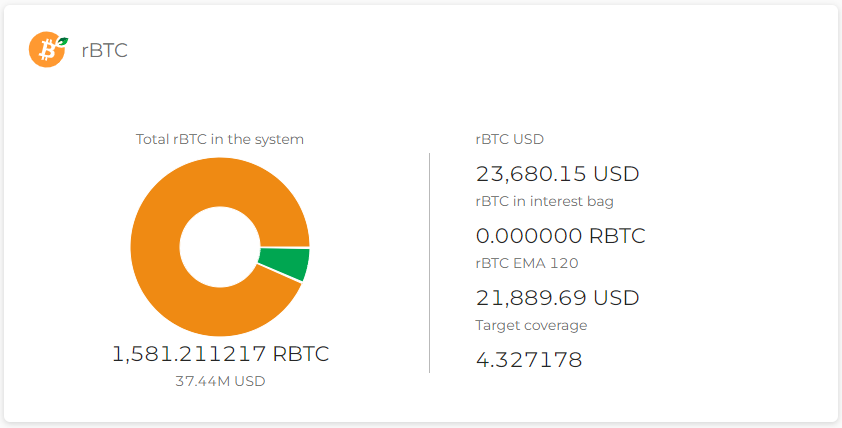
Task: Select the green segment of donut chart
Action: [x=284, y=264]
